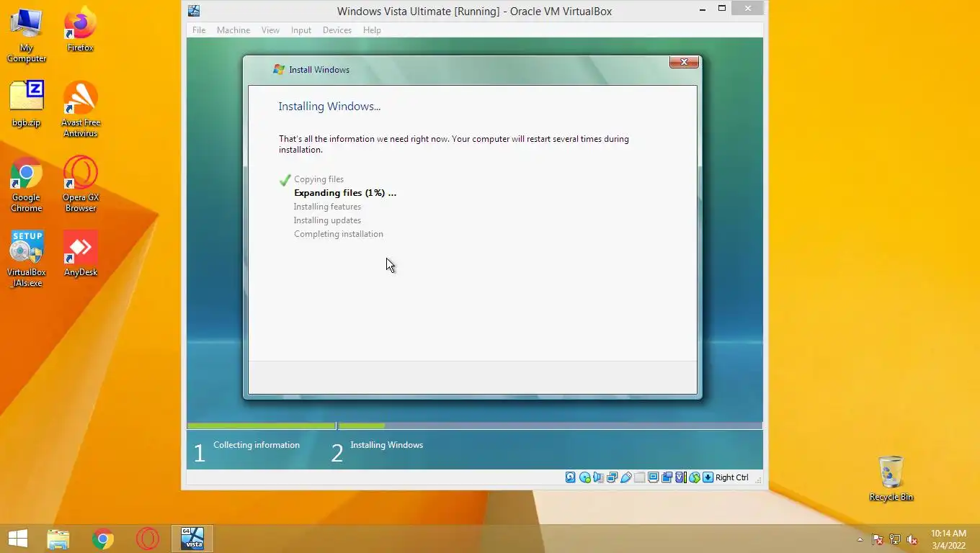
Task: Click the USB devices indicator in VirtualBox status bar
Action: pyautogui.click(x=626, y=477)
